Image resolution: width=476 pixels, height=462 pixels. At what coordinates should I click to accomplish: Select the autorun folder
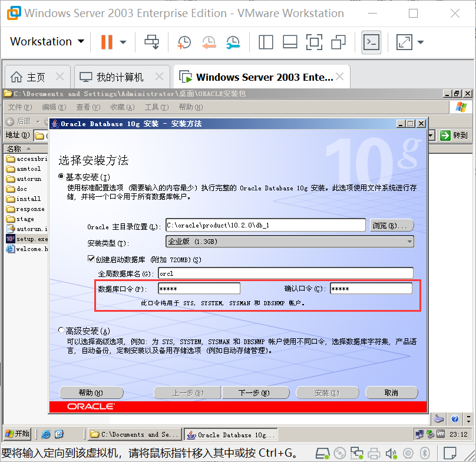[x=24, y=179]
